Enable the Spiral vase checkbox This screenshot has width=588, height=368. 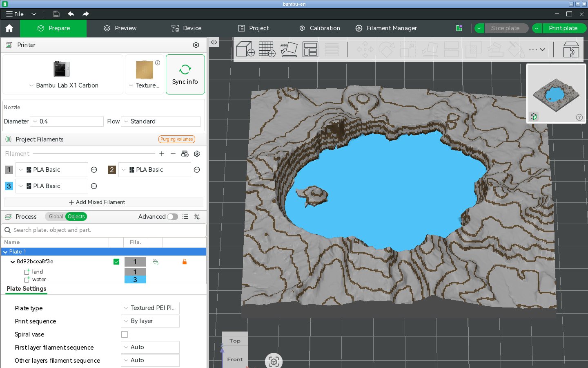[125, 334]
